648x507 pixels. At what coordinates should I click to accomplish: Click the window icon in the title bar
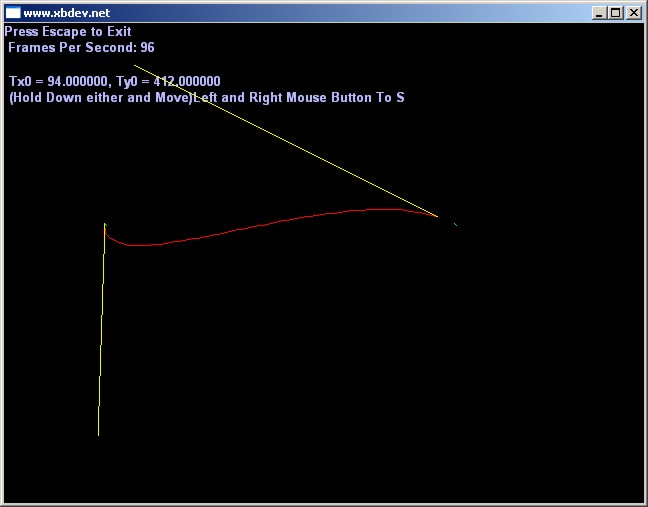click(x=13, y=13)
